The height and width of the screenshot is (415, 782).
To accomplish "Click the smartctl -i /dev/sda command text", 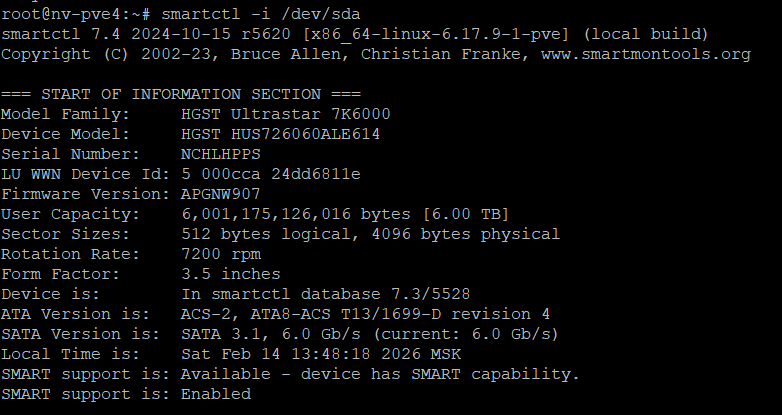I will (x=261, y=14).
